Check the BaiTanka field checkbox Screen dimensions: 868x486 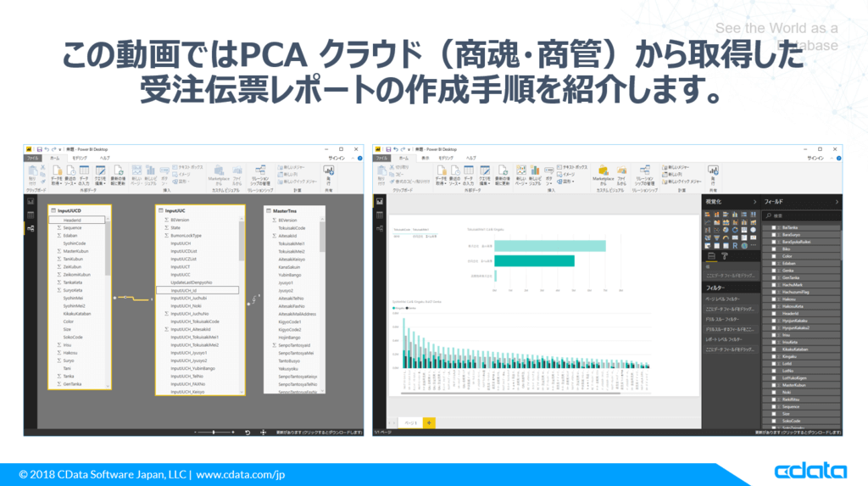tap(774, 228)
